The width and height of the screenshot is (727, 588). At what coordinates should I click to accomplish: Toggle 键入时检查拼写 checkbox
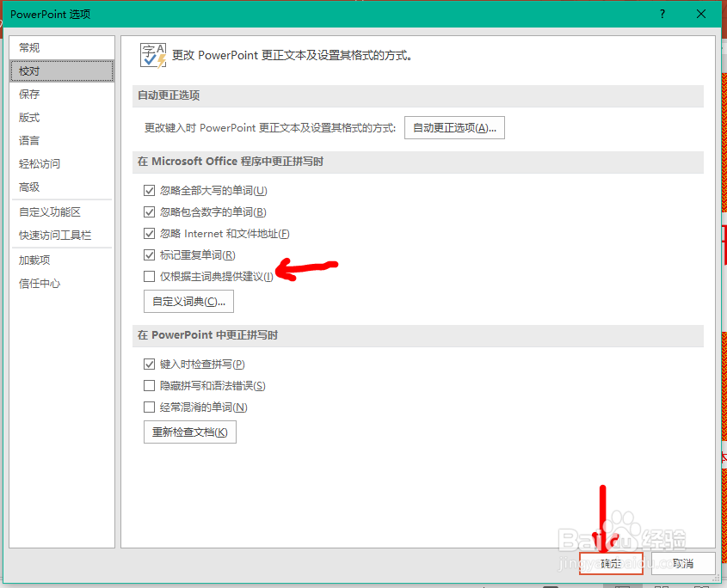[x=149, y=364]
